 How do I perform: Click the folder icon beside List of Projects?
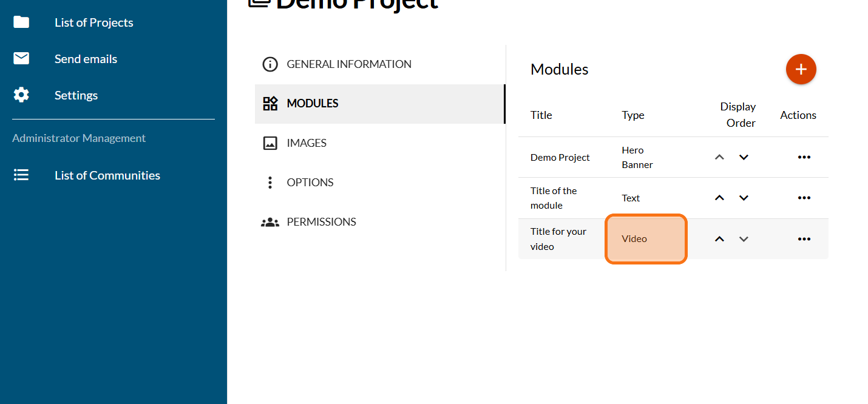[21, 22]
